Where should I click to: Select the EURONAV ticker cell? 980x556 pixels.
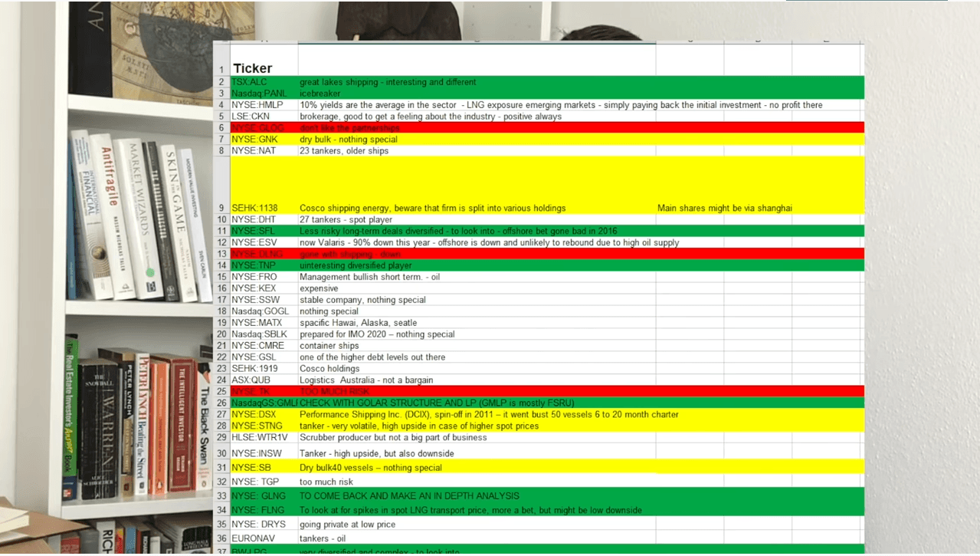click(253, 538)
